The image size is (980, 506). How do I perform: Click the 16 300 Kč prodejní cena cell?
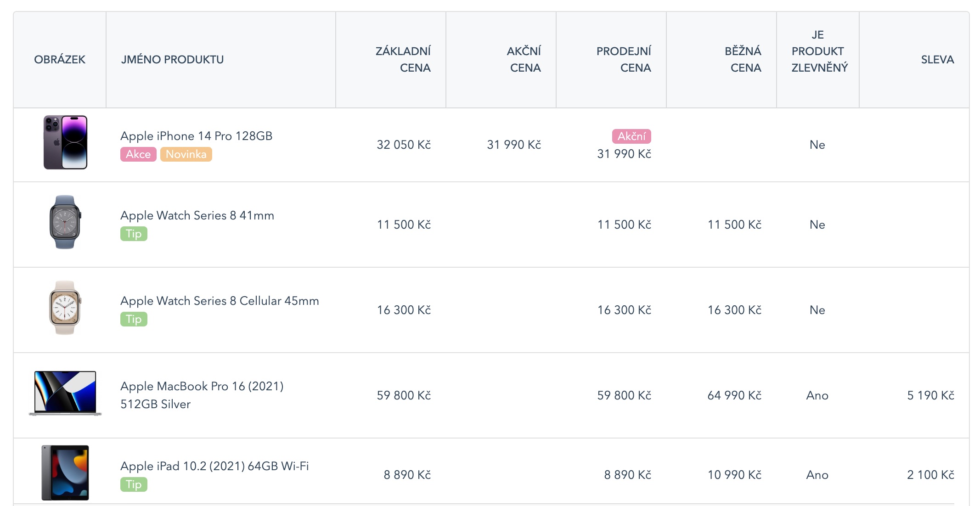click(x=624, y=310)
